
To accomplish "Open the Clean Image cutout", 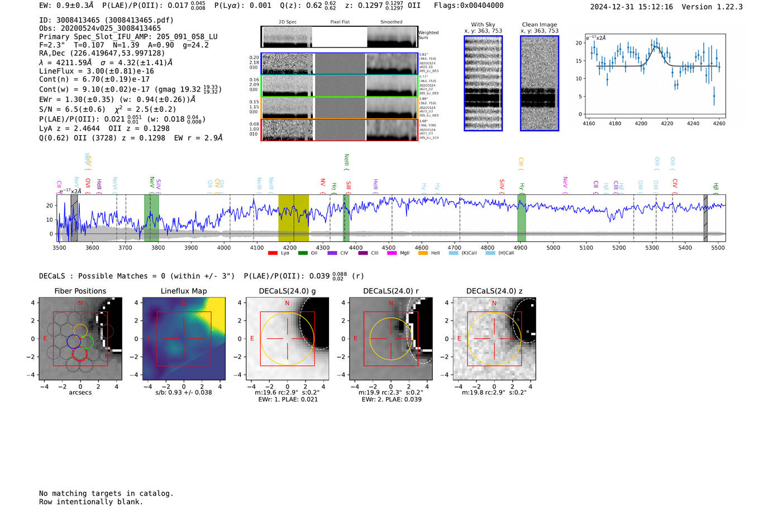I will tap(540, 83).
